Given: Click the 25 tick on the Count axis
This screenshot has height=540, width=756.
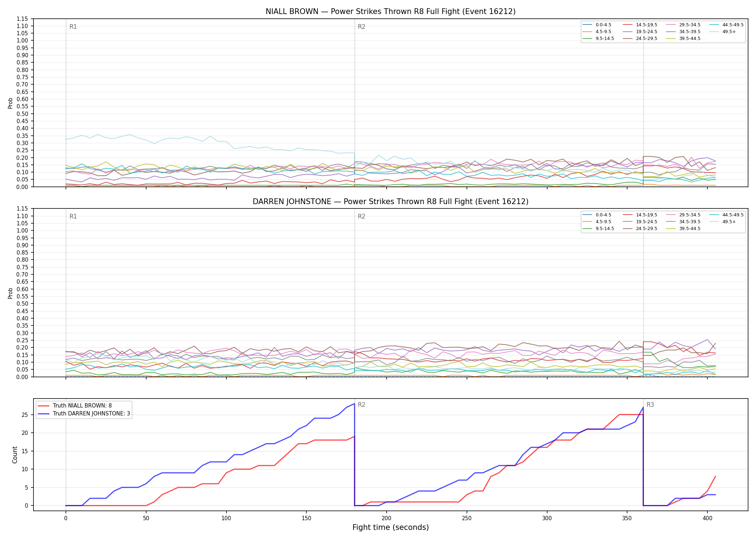Looking at the screenshot, I should [25, 415].
